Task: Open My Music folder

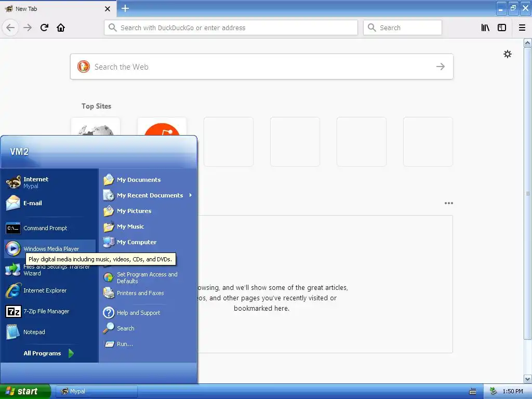Action: tap(148, 227)
